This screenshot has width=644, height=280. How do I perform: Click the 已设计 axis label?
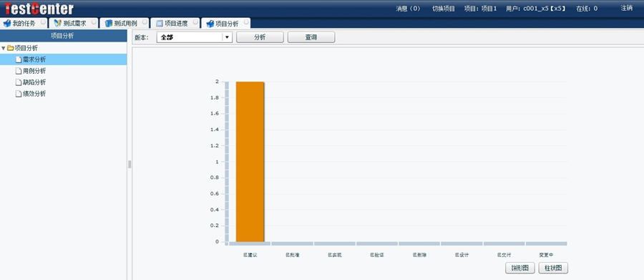click(462, 256)
